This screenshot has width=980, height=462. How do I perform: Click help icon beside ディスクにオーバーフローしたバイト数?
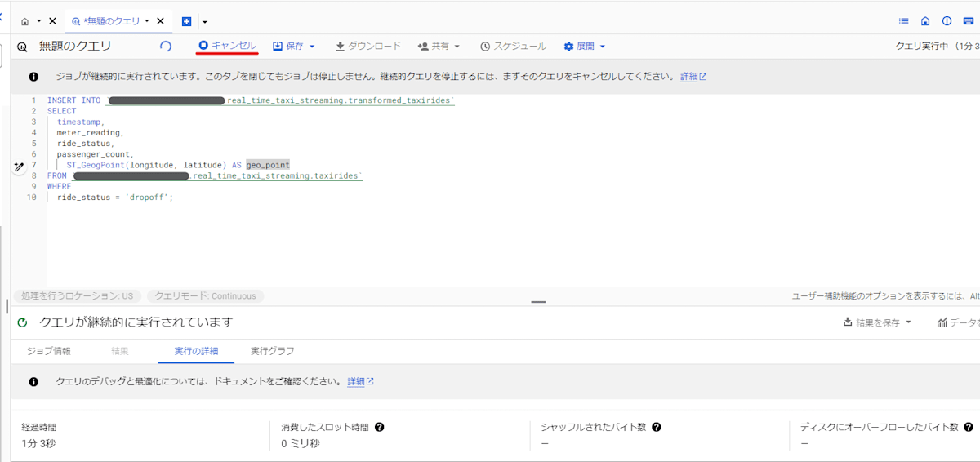point(969,427)
